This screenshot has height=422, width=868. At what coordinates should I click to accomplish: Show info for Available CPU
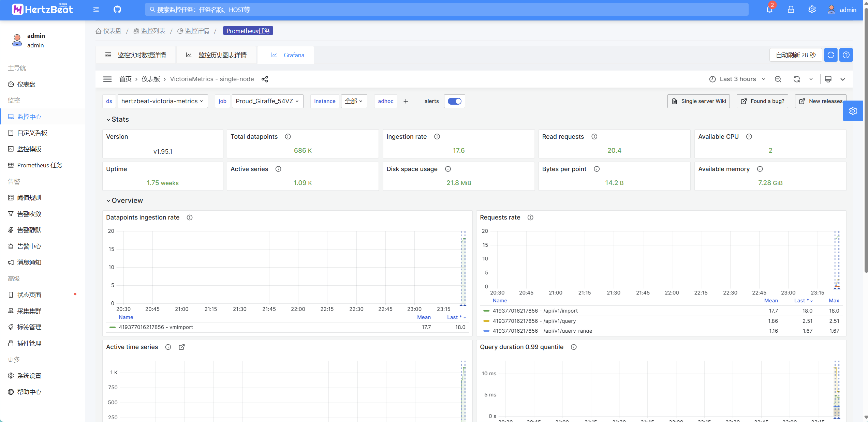[x=749, y=137]
